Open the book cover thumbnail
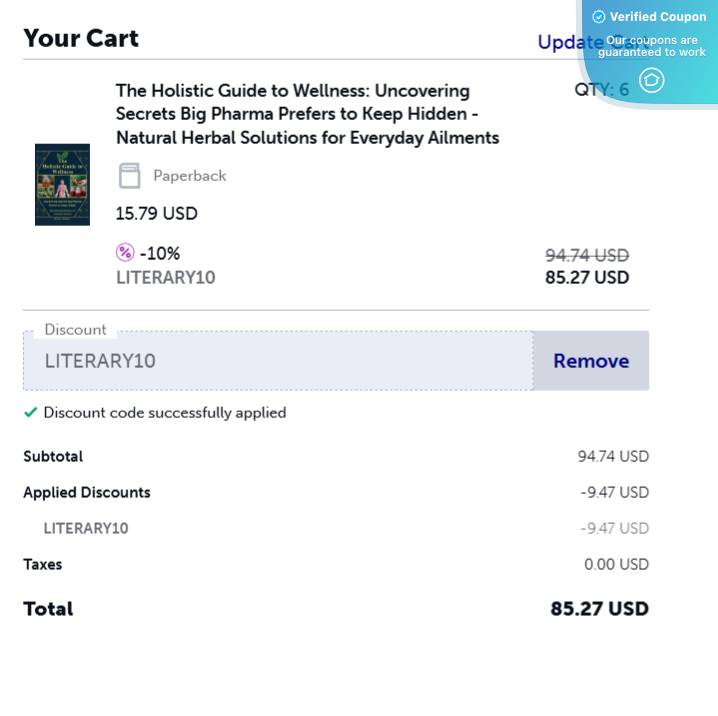Screen dimensions: 718x716 pyautogui.click(x=62, y=184)
